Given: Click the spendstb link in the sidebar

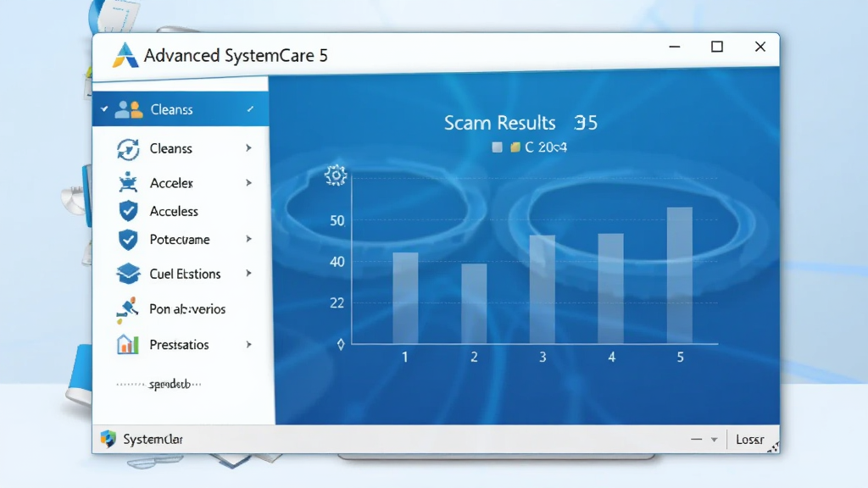Looking at the screenshot, I should click(169, 384).
